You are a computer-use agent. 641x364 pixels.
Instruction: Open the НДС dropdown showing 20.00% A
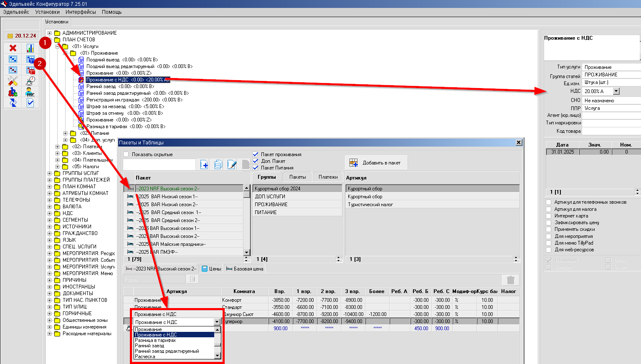pyautogui.click(x=616, y=91)
